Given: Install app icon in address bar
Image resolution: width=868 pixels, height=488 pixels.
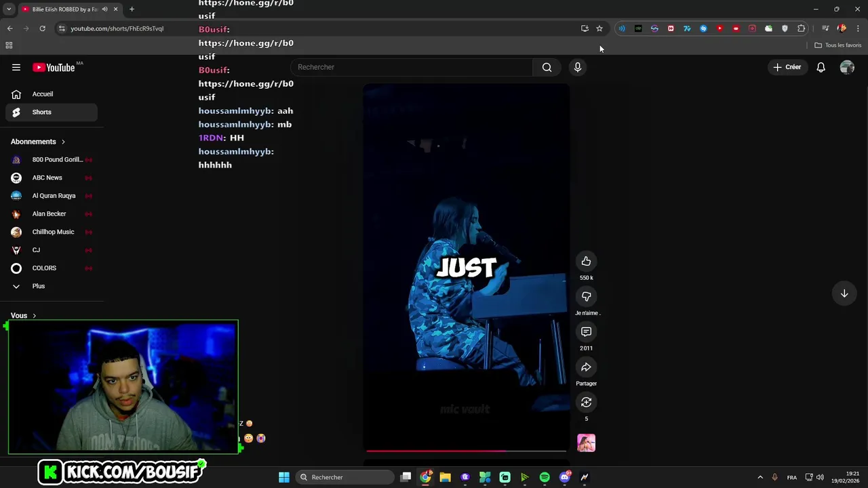Looking at the screenshot, I should click(x=585, y=28).
